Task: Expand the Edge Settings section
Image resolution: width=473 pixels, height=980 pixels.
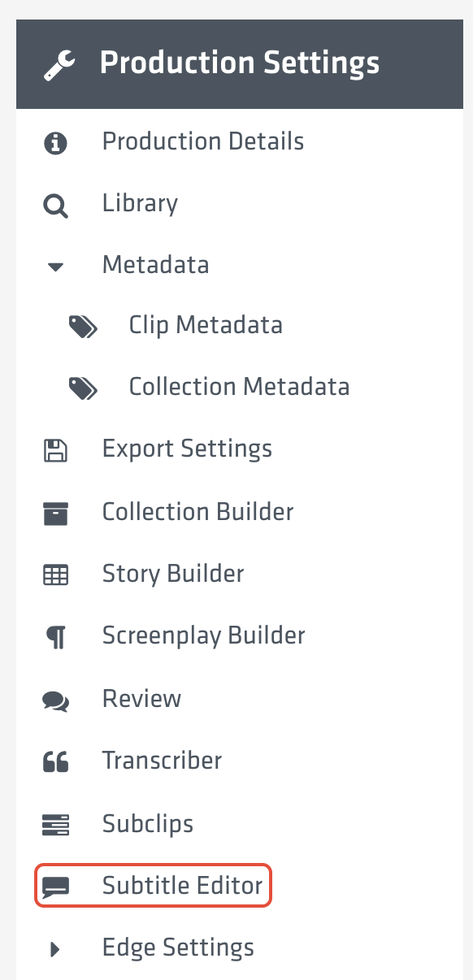Action: 55,948
